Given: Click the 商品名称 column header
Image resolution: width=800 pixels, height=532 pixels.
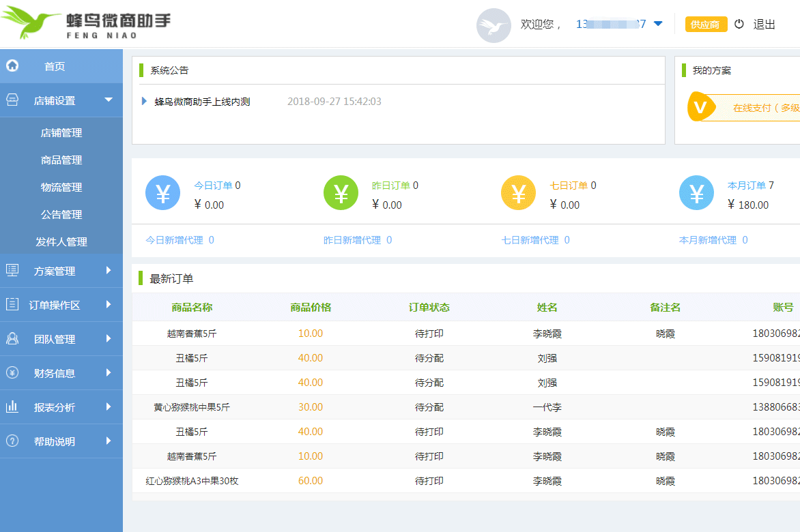Looking at the screenshot, I should [192, 308].
